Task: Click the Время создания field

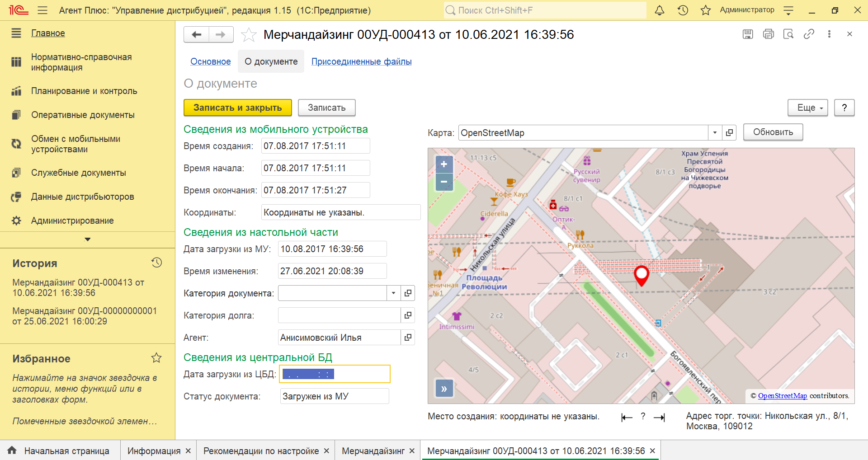Action: 316,146
